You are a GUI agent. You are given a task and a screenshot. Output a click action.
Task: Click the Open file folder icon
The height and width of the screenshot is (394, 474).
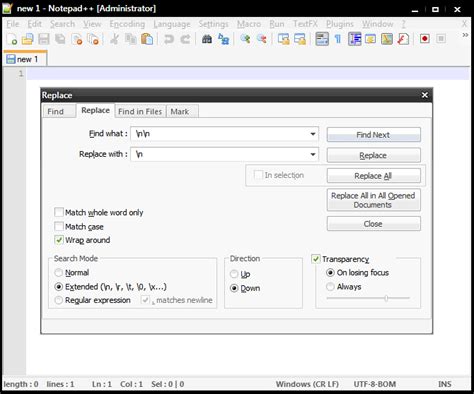pyautogui.click(x=28, y=39)
